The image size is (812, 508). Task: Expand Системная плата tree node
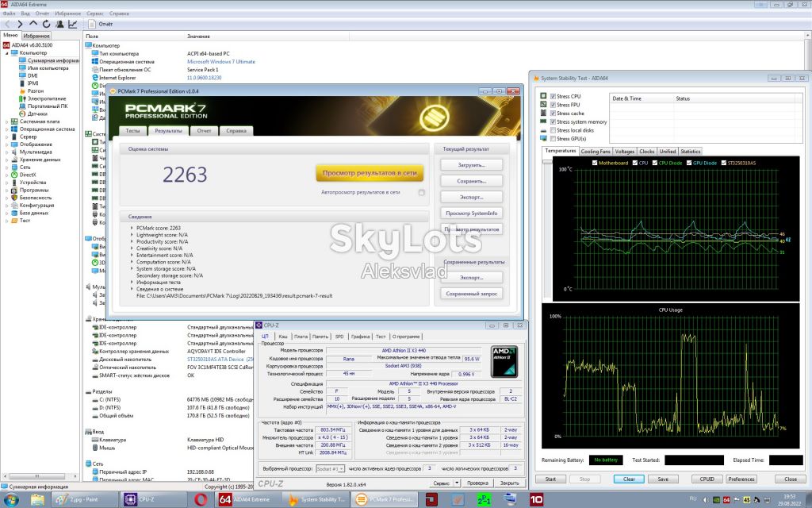(6, 121)
